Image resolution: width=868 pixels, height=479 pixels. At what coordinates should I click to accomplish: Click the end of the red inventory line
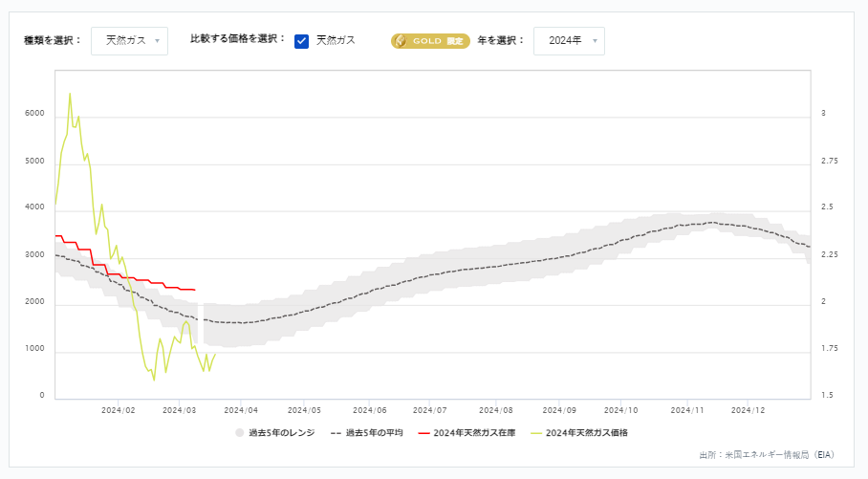click(194, 290)
